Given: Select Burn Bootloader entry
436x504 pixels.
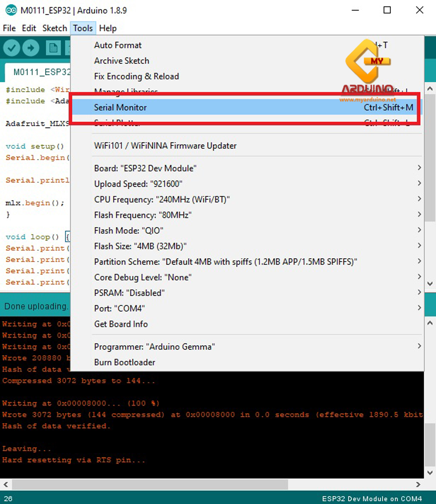Looking at the screenshot, I should (246, 362).
